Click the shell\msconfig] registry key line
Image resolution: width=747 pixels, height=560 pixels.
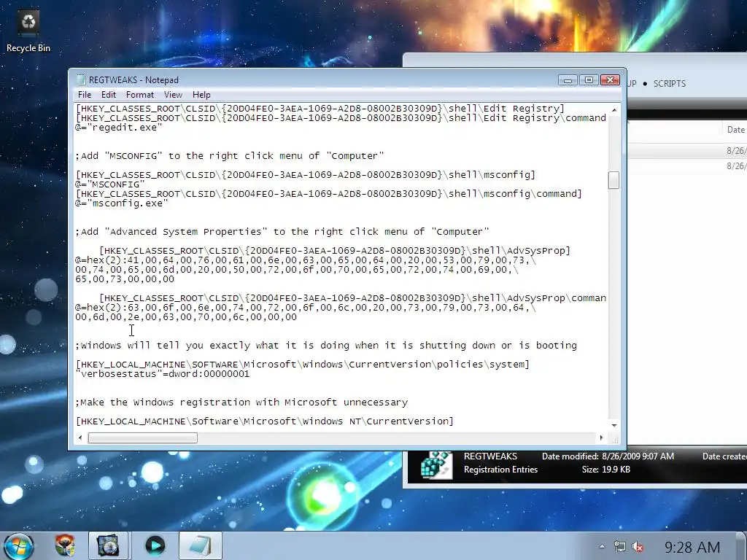click(306, 175)
